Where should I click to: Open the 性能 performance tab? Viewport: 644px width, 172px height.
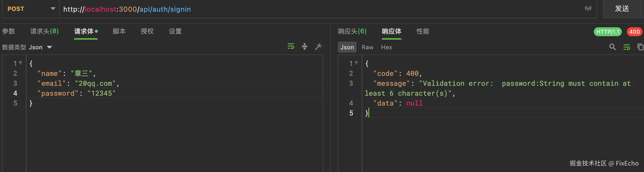pyautogui.click(x=423, y=31)
